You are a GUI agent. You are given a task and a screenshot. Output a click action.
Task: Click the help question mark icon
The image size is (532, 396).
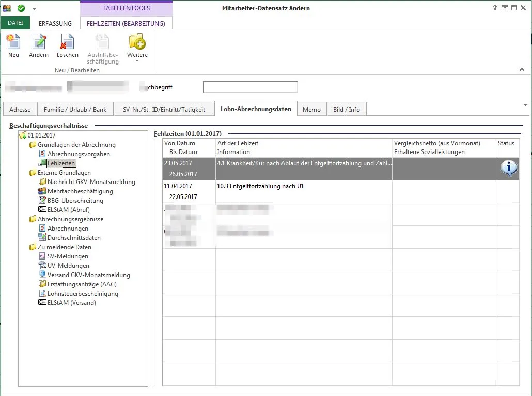[x=495, y=8]
